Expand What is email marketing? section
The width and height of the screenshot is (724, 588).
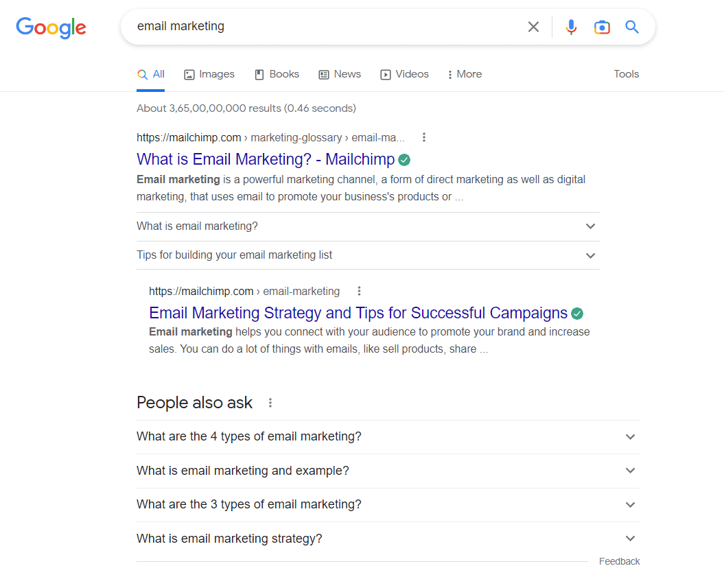(x=368, y=226)
